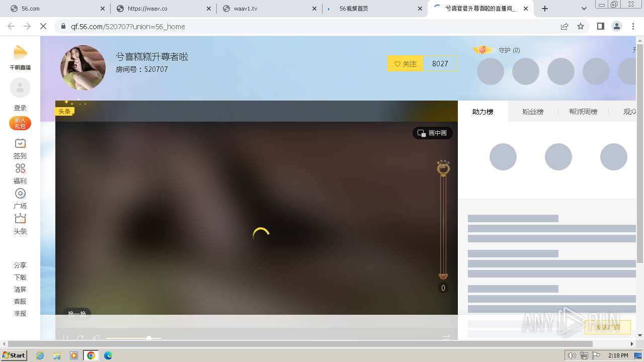The height and width of the screenshot is (362, 644).
Task: Mute the video volume icon
Action: tap(96, 338)
